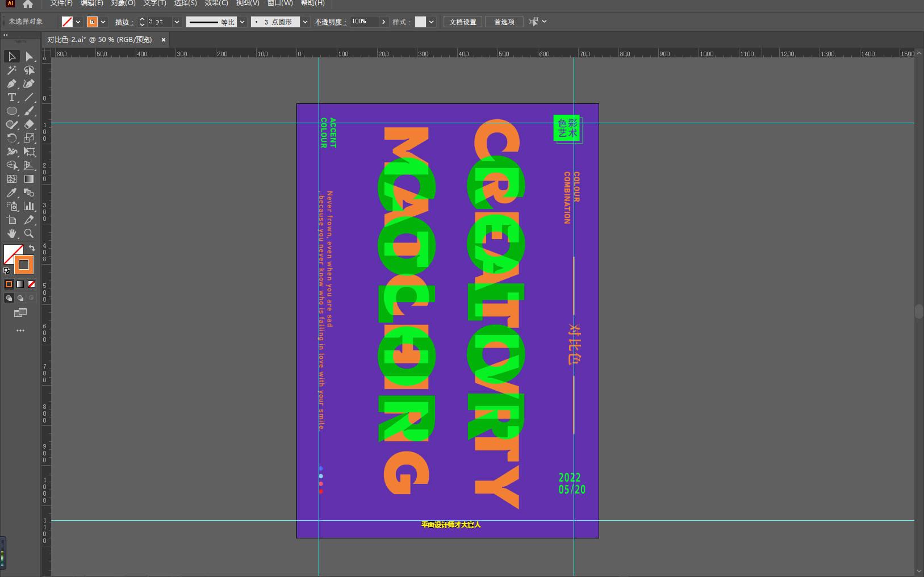Activate the Eyedropper tool
The image size is (924, 577).
click(x=11, y=193)
